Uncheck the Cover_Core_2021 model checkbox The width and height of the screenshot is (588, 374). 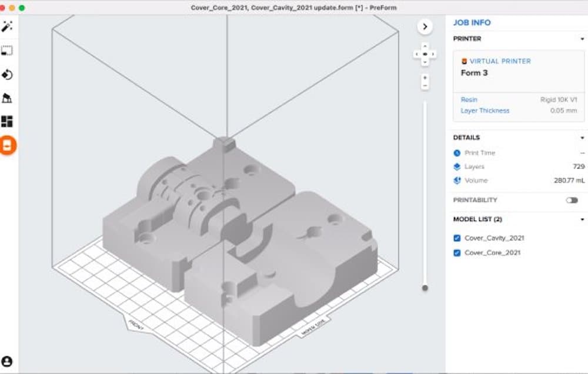[457, 253]
